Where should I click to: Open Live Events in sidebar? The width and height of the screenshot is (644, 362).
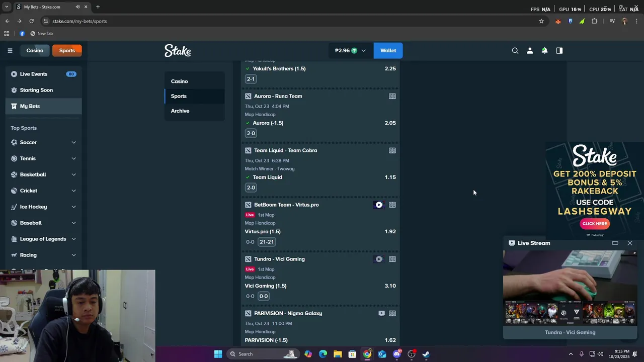[x=43, y=74]
